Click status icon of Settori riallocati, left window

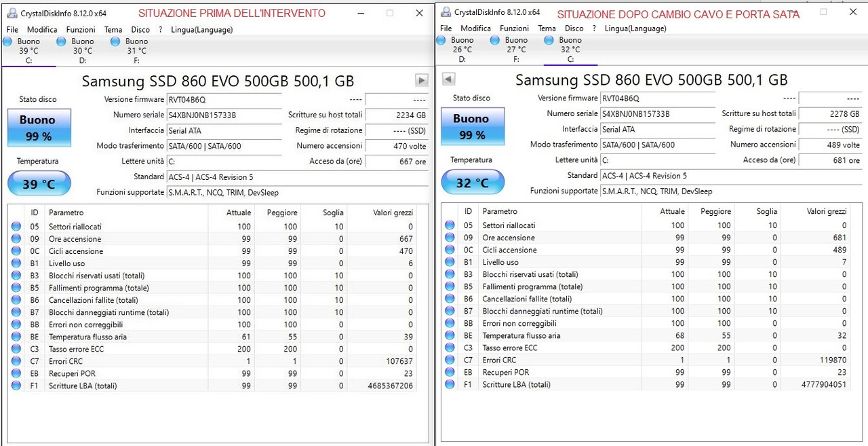point(16,227)
